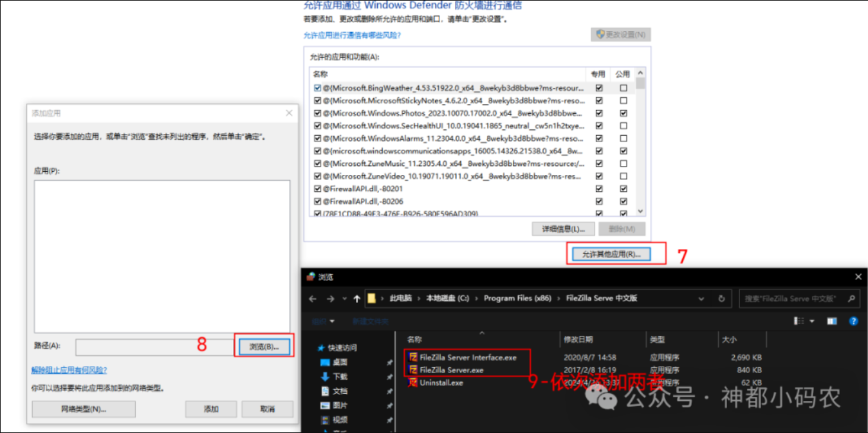Viewport: 868px width, 433px height.
Task: Open 允许应用进行通信有哪些风险? link
Action: point(353,35)
